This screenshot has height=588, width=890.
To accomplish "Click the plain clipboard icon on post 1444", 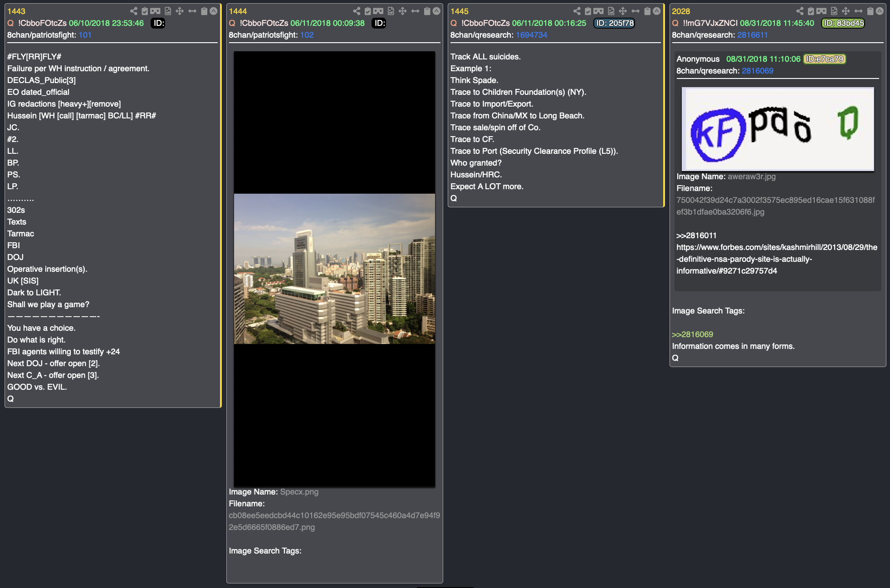I will (427, 11).
